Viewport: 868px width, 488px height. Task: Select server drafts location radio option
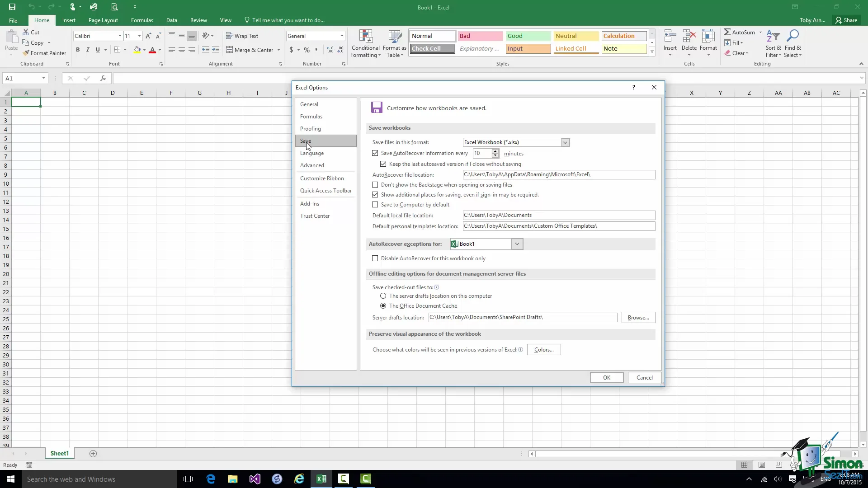pos(383,296)
